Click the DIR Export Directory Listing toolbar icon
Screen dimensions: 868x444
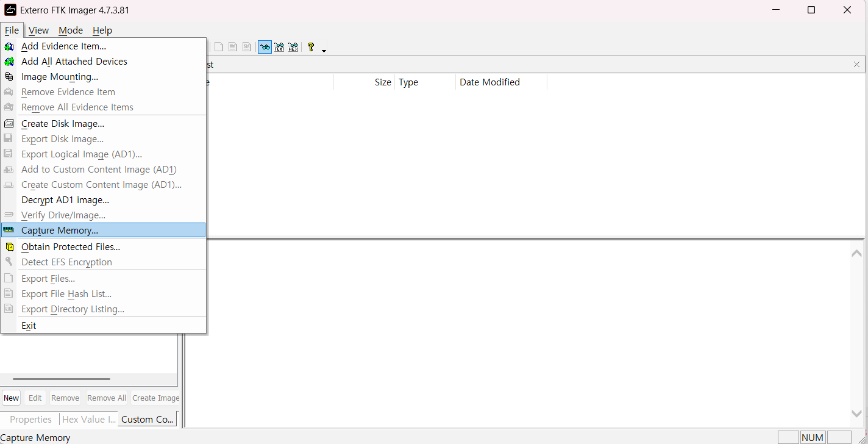click(247, 47)
